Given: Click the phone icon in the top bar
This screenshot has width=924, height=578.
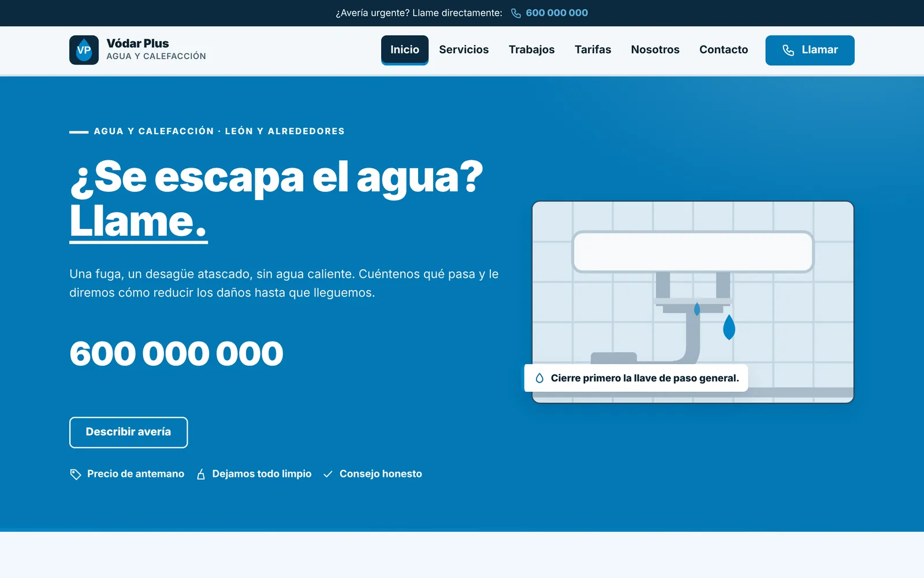Looking at the screenshot, I should click(x=516, y=13).
